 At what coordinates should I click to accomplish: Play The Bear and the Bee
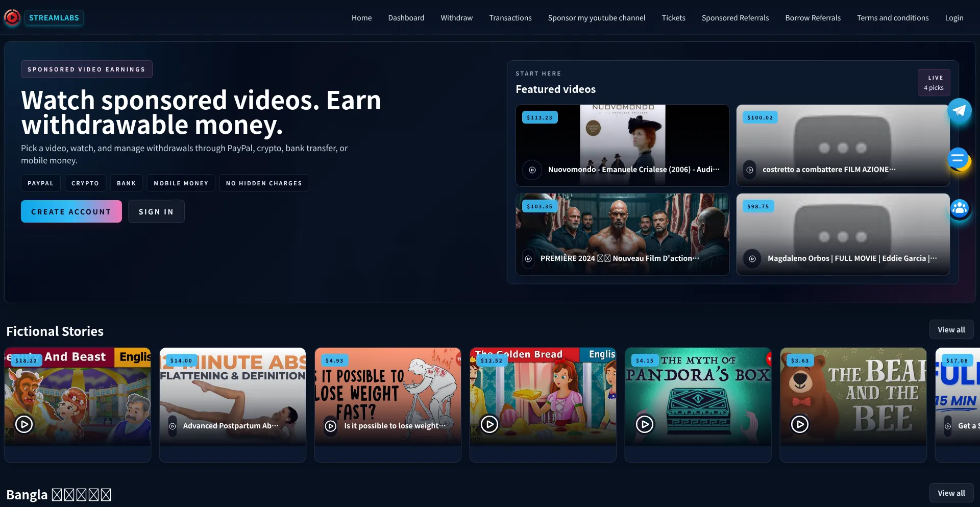pos(800,424)
